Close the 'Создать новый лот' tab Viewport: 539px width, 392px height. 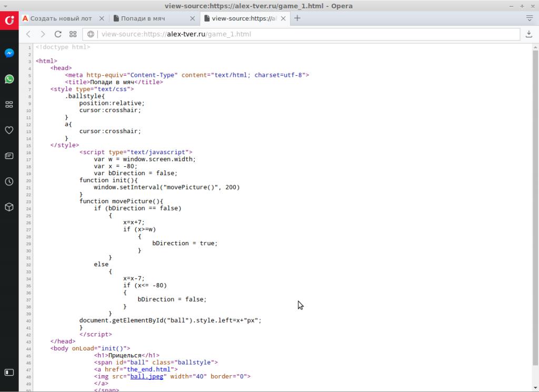pyautogui.click(x=102, y=18)
